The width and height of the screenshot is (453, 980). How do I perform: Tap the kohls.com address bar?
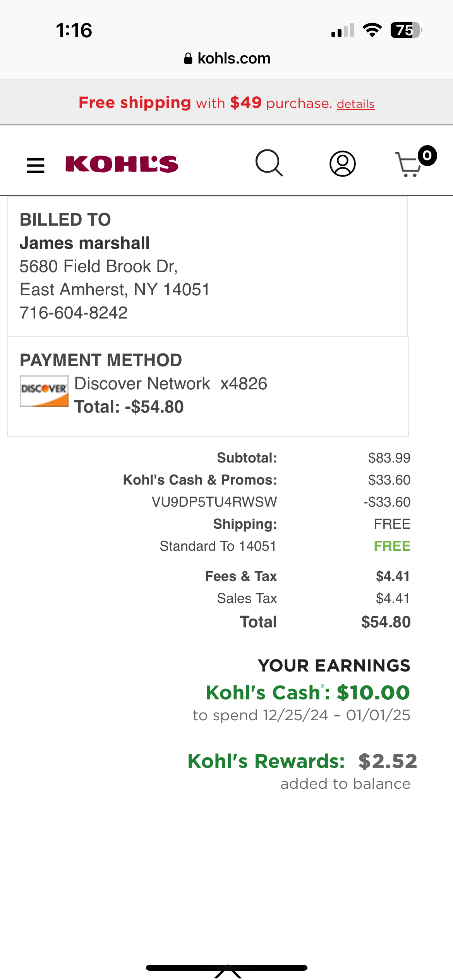[x=227, y=58]
